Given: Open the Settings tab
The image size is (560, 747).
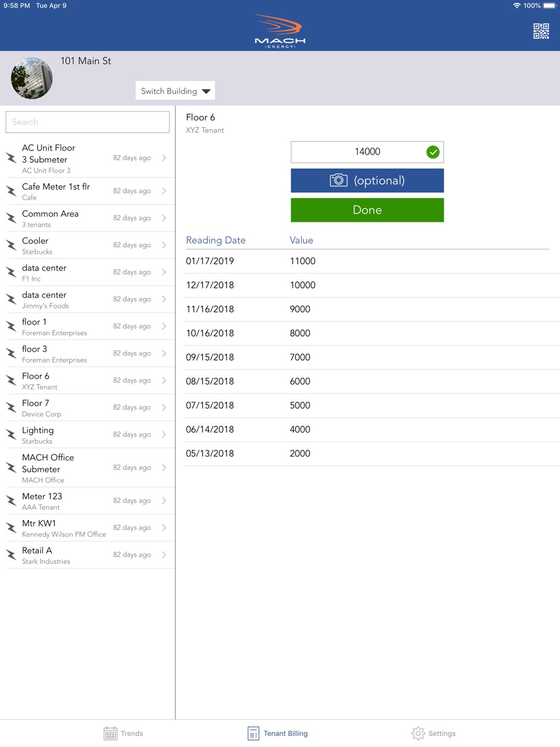Looking at the screenshot, I should (x=434, y=734).
